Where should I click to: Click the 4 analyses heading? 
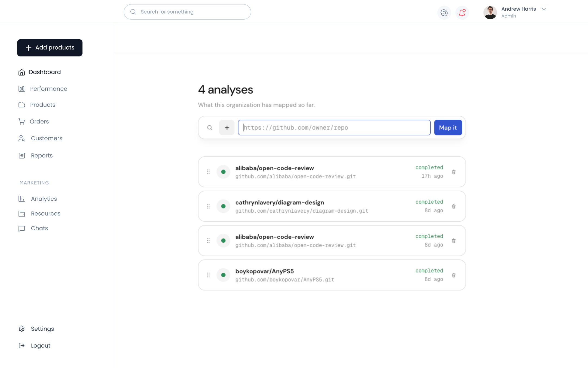[225, 90]
